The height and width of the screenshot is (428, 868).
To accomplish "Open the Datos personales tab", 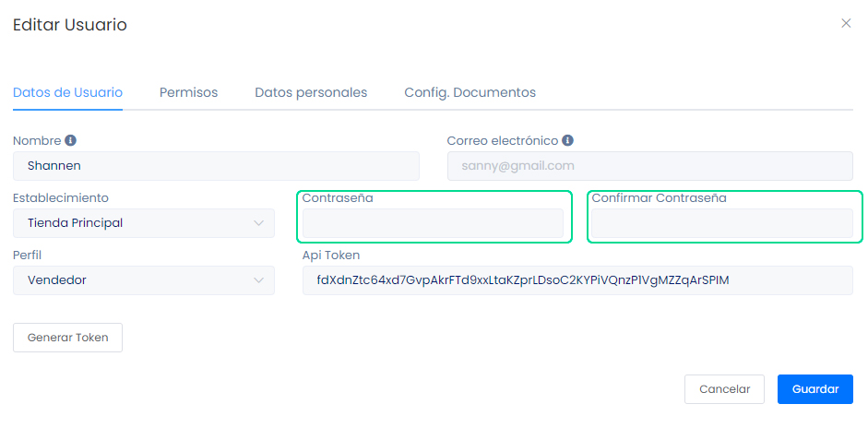I will pos(311,92).
